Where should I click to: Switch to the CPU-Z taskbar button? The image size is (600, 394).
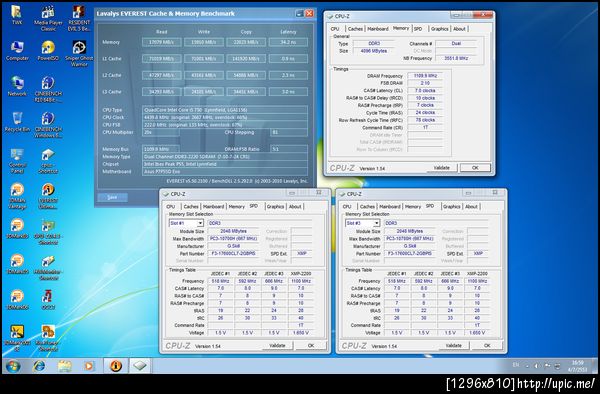(140, 366)
